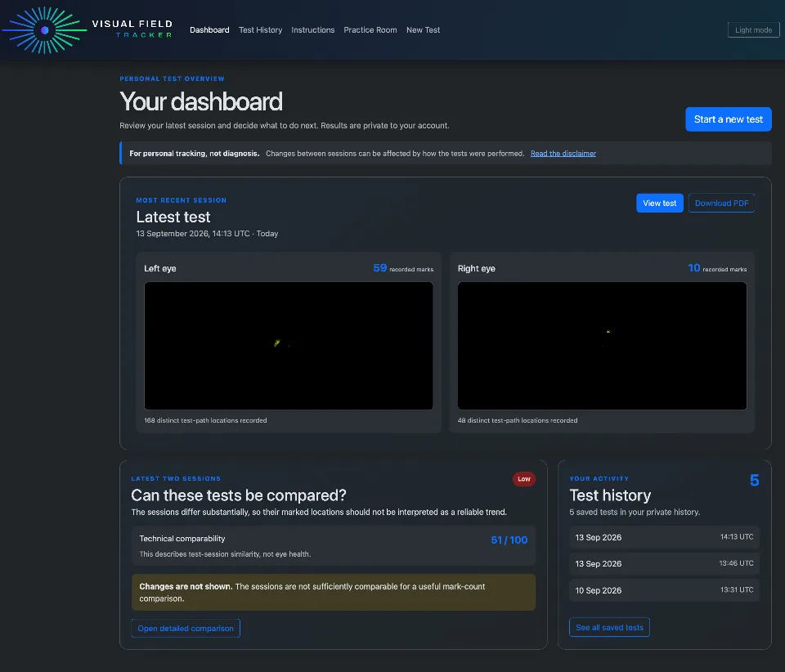
Task: Open the 10 Sep 2026 13:31 UTC test
Action: (x=664, y=590)
